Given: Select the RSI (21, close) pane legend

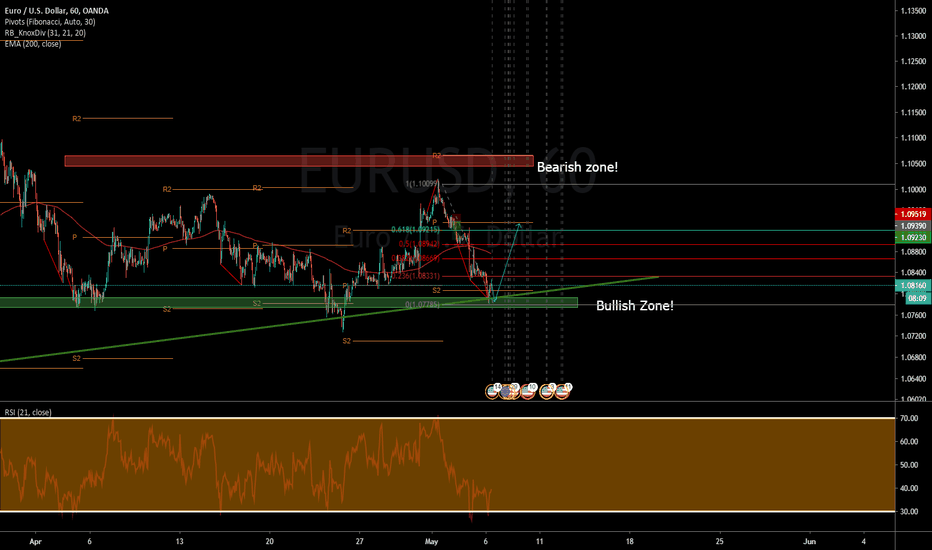Looking at the screenshot, I should tap(28, 412).
